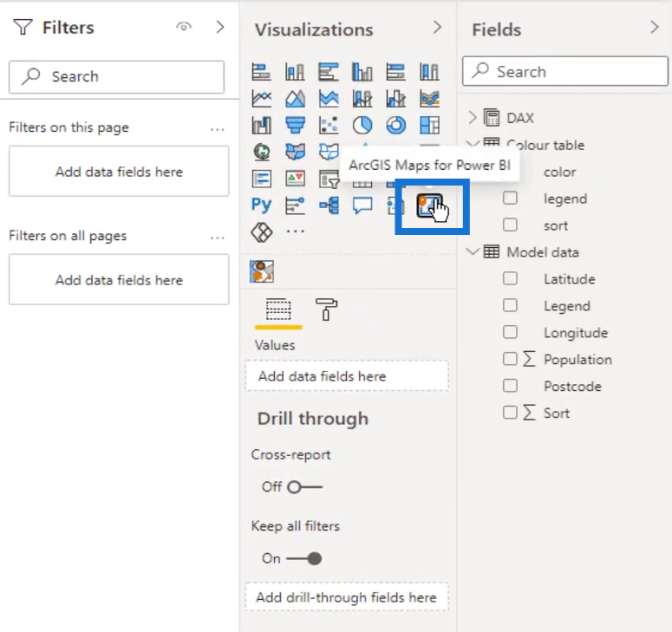The image size is (672, 632).
Task: Open more options for Filters on this page
Action: tap(218, 129)
